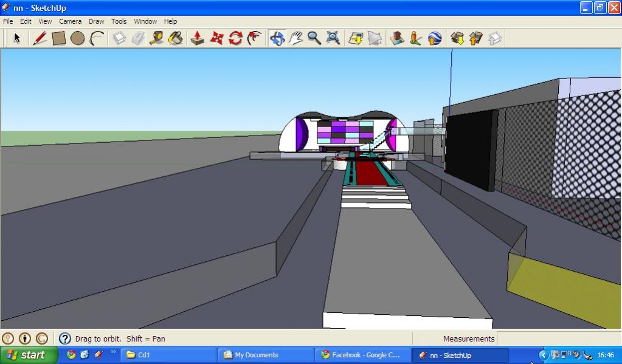Click the Measurements input box

click(x=558, y=338)
